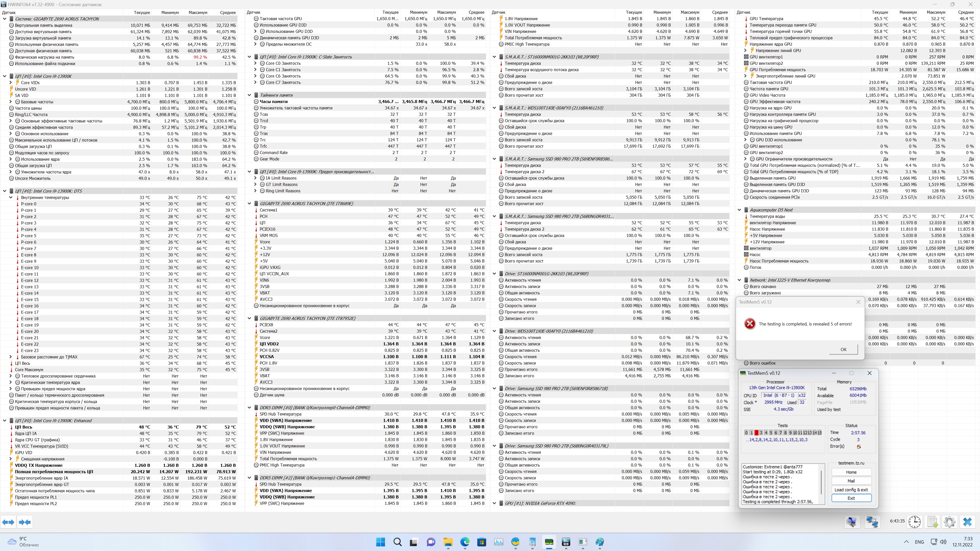Click the red test 2 box
Image resolution: width=980 pixels, height=551 pixels.
tap(756, 433)
